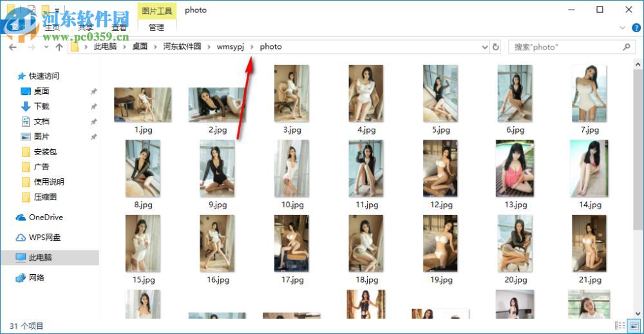Switch to the 查看 ribbon tab
This screenshot has width=644, height=334.
point(118,28)
